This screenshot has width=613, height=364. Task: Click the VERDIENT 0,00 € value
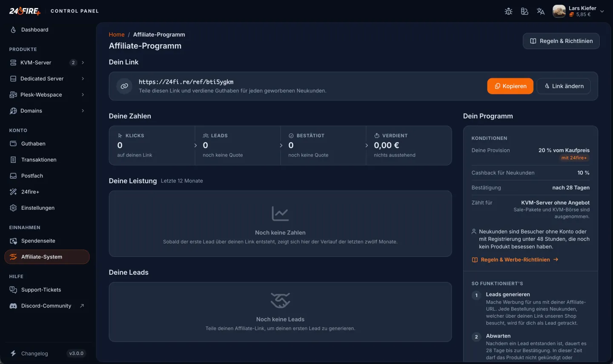point(387,145)
